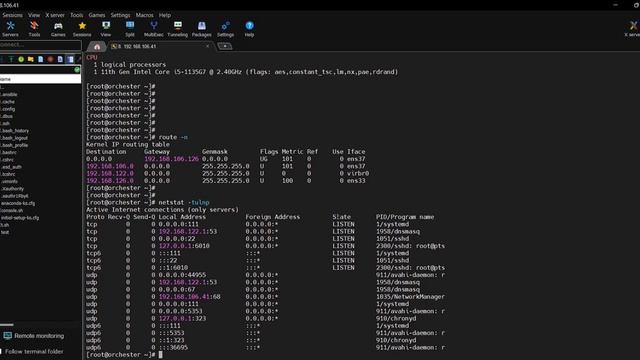This screenshot has height=360, width=640.
Task: Click the View monitor toolbar icon
Action: [106, 26]
